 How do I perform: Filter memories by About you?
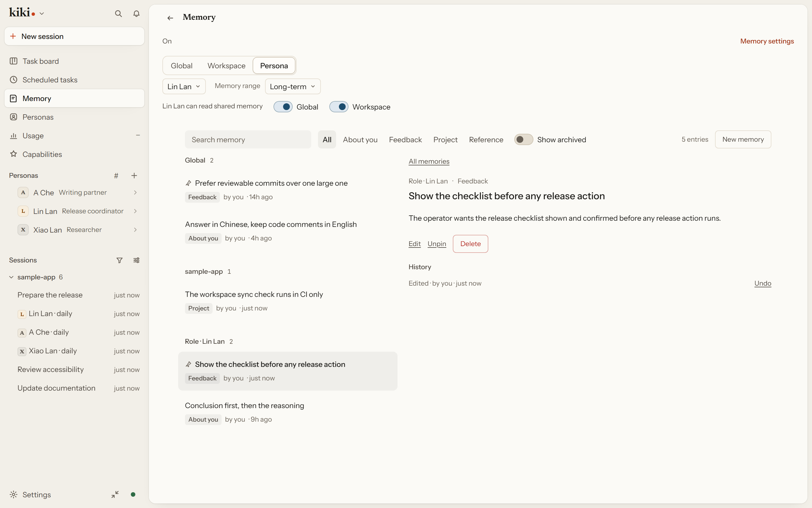[x=360, y=139]
